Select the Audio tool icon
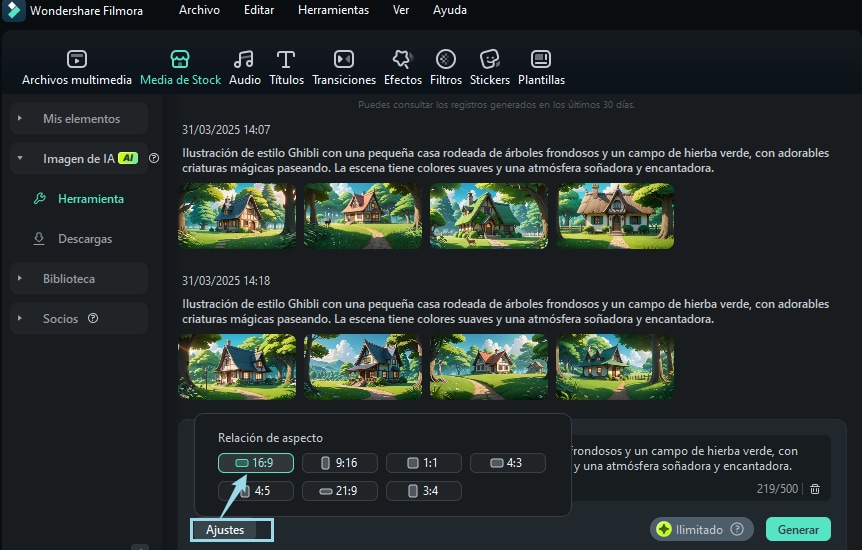 244,60
